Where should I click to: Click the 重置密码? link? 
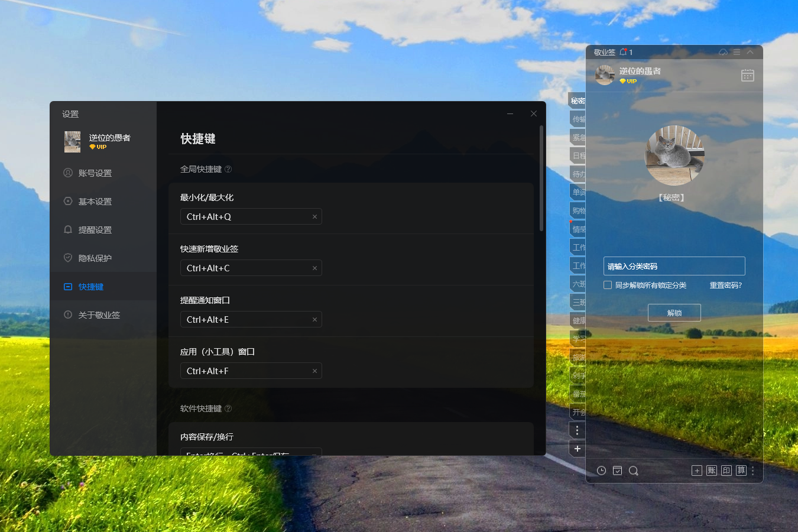pyautogui.click(x=726, y=285)
